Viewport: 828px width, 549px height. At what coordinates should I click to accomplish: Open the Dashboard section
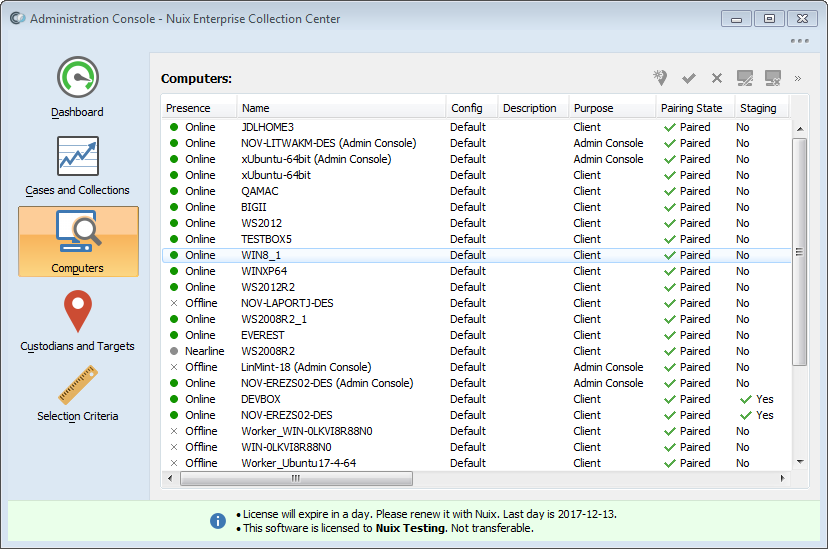78,88
